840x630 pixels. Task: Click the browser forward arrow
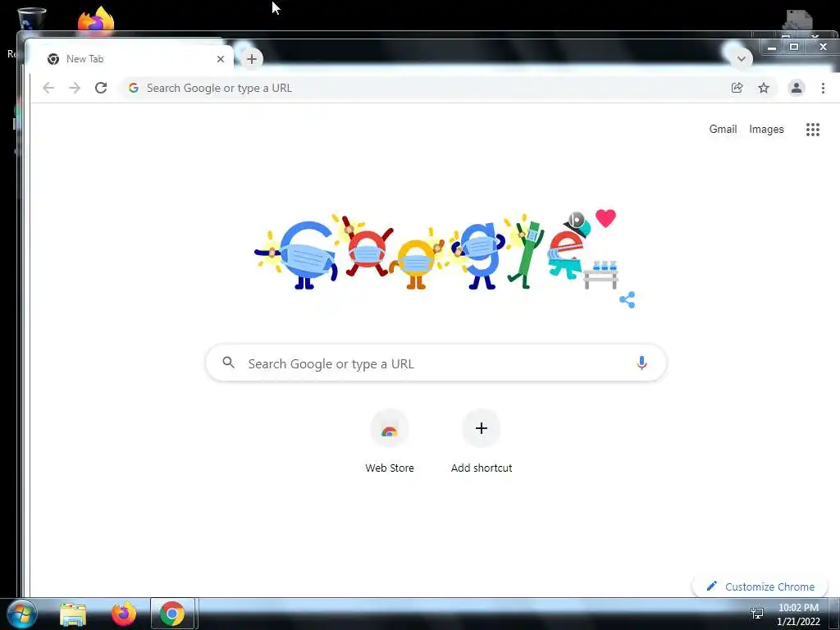coord(75,88)
